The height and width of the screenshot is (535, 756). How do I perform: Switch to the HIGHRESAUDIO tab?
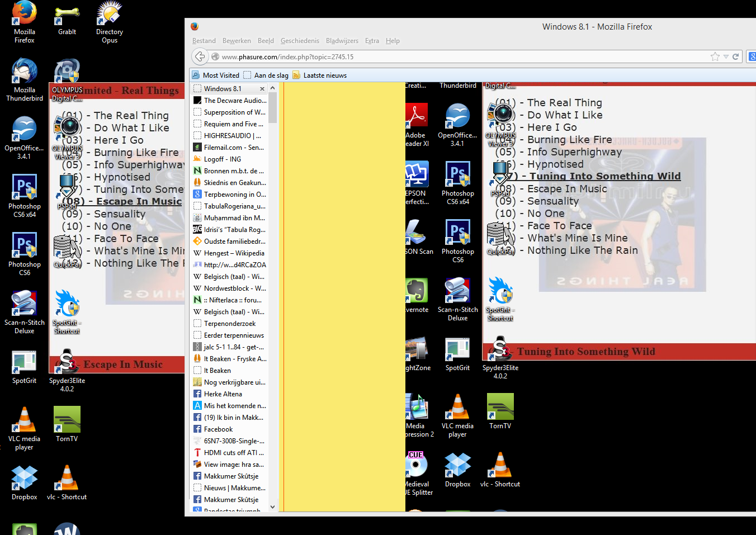229,136
